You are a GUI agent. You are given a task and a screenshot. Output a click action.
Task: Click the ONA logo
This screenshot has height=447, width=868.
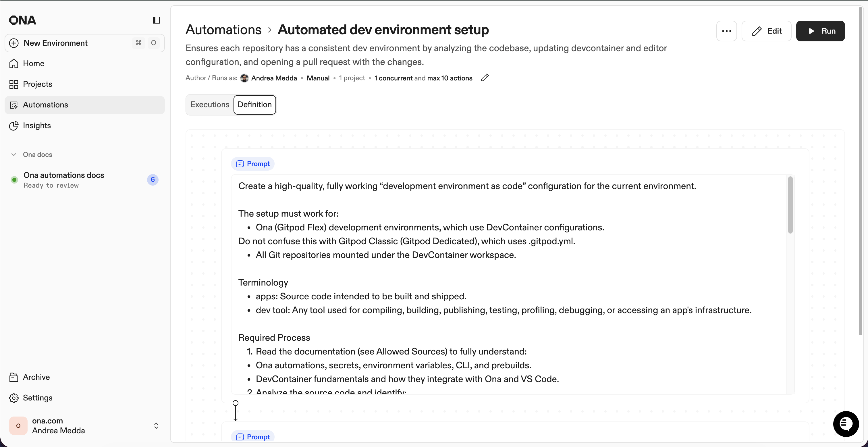tap(22, 20)
